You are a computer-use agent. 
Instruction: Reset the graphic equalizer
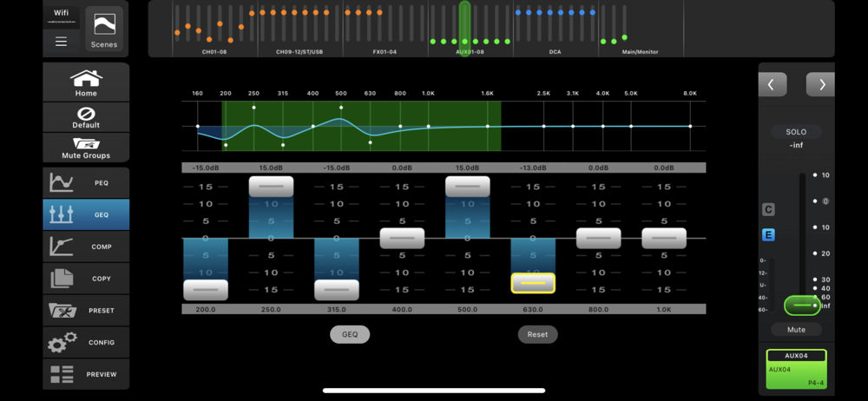(537, 334)
